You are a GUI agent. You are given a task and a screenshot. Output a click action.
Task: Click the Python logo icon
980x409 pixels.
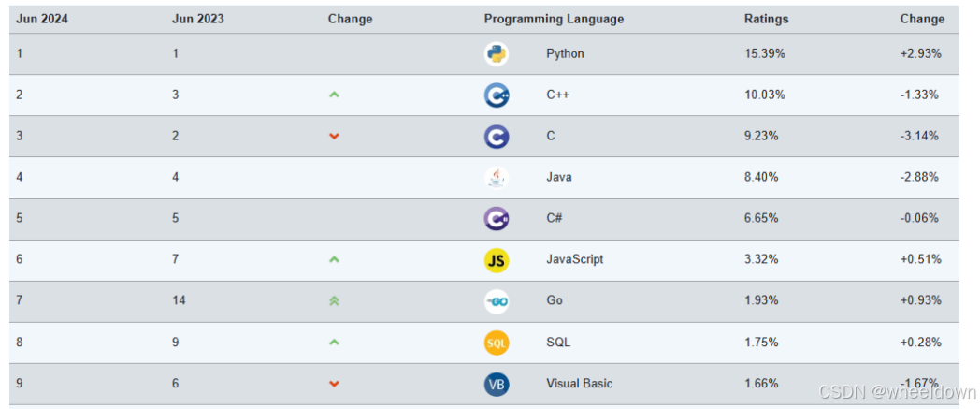[497, 53]
